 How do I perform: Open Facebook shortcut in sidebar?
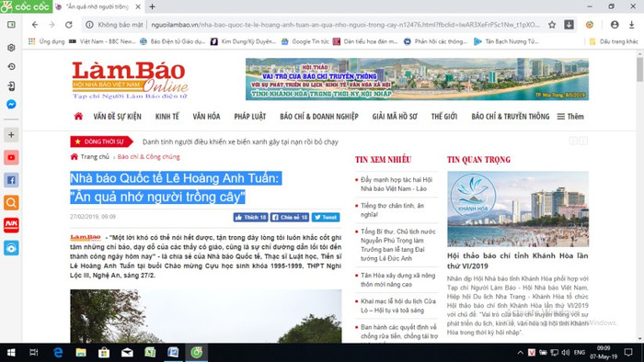(11, 180)
